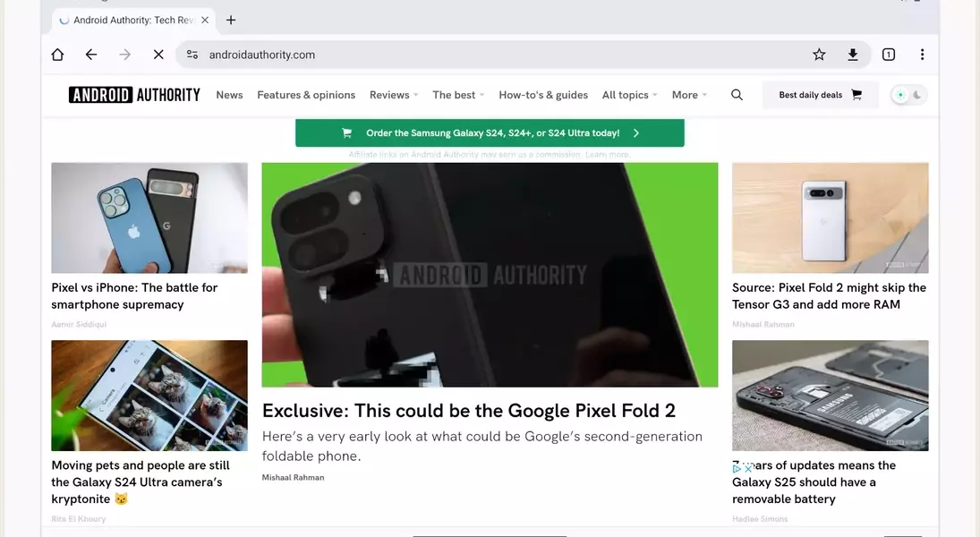The height and width of the screenshot is (537, 980).
Task: Click the hero article summary text
Action: click(481, 446)
